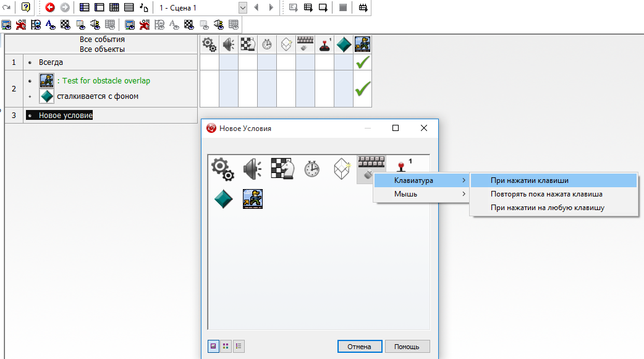Switch to small icons view in dialog
The height and width of the screenshot is (359, 644).
226,347
